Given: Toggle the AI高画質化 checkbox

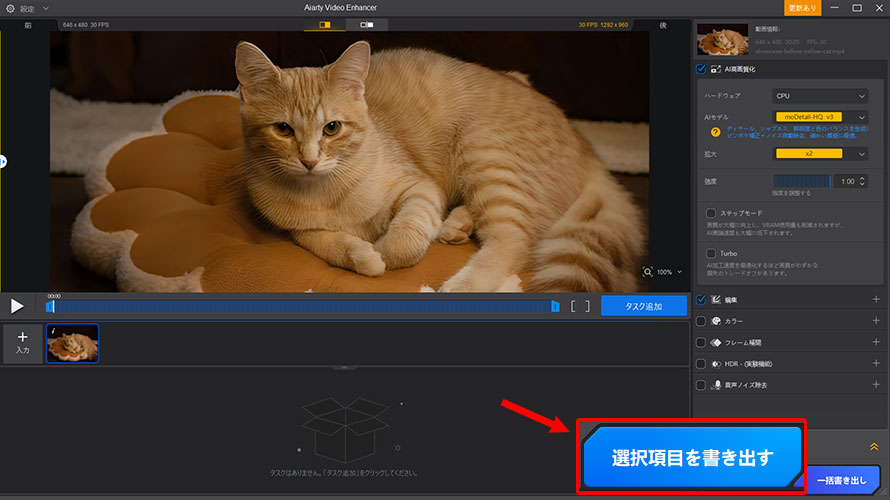Looking at the screenshot, I should click(x=701, y=69).
